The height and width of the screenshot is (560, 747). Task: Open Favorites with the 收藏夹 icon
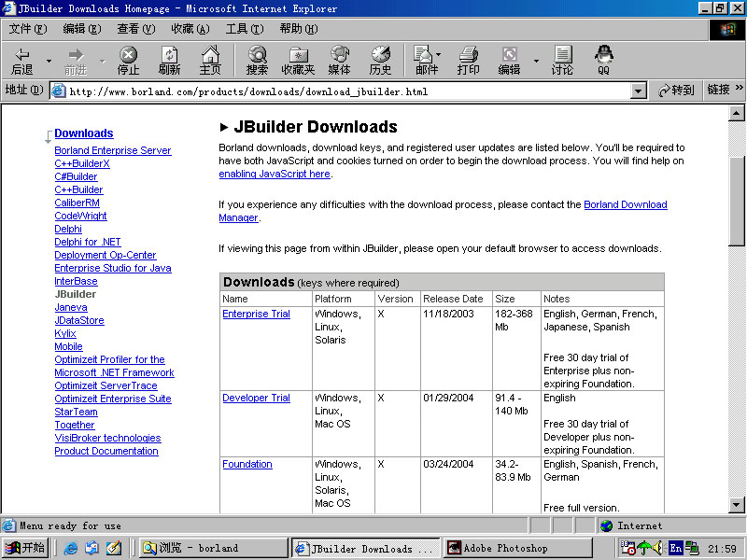(x=297, y=61)
